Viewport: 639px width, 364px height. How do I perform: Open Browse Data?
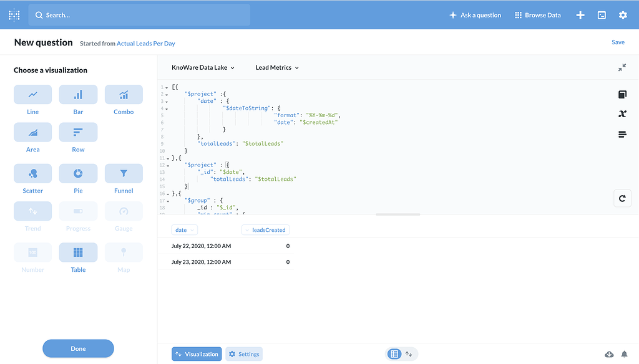pyautogui.click(x=537, y=15)
